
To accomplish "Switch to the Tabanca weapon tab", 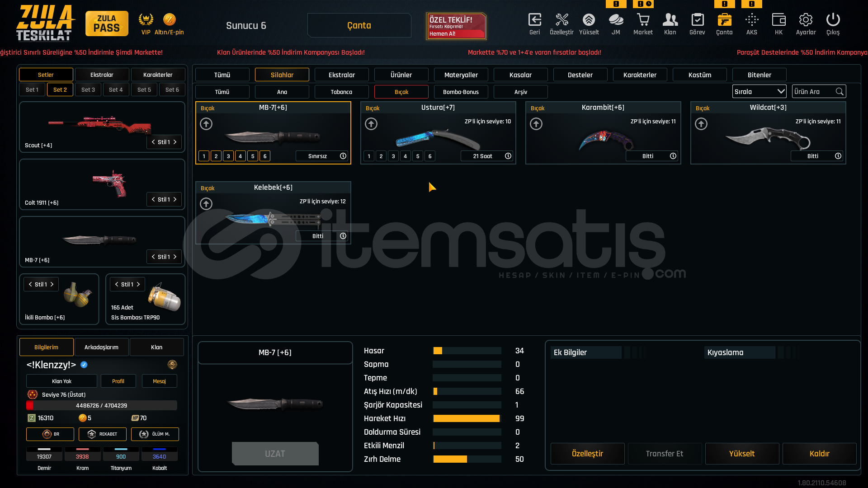I will pyautogui.click(x=341, y=92).
